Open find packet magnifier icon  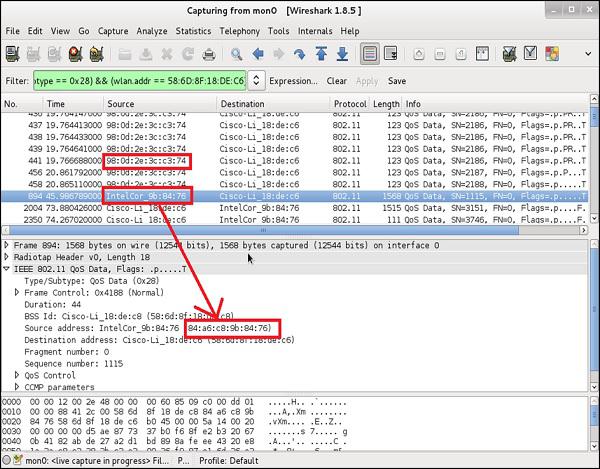(237, 54)
